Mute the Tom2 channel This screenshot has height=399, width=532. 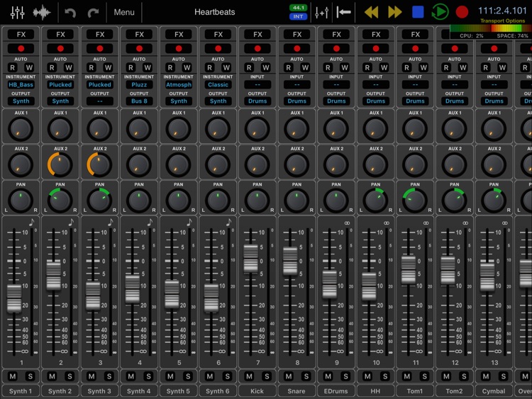tap(446, 376)
